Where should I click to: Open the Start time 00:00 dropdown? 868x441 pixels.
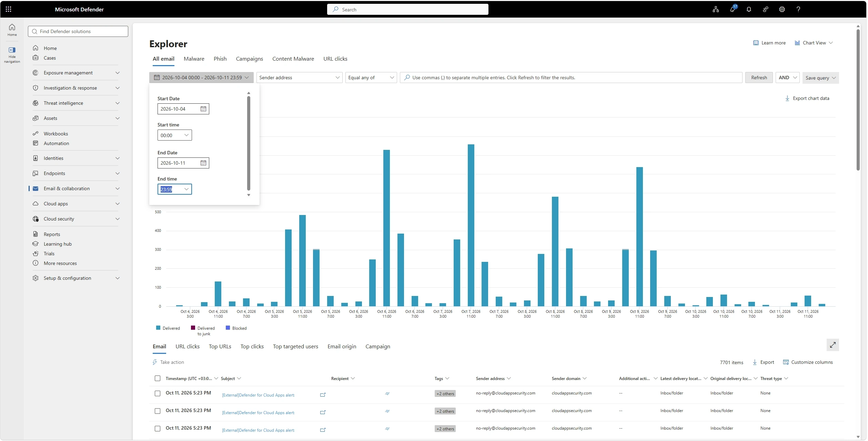pyautogui.click(x=175, y=135)
